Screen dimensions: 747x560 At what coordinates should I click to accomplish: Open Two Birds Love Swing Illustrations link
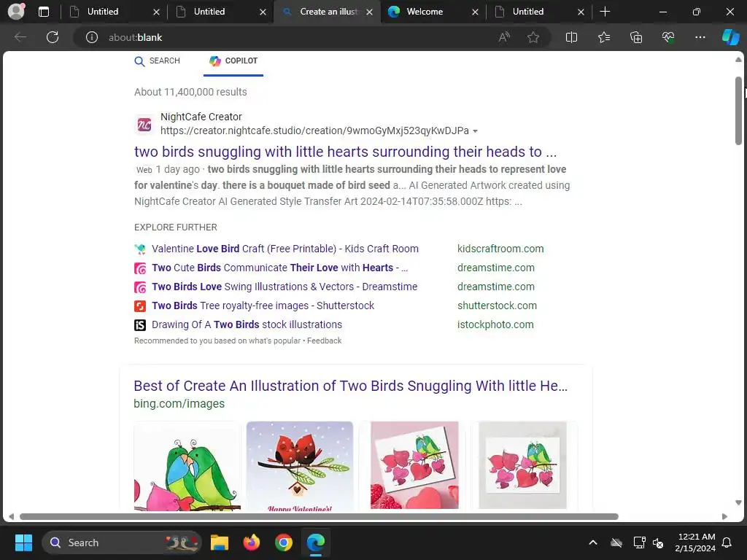[x=285, y=287]
